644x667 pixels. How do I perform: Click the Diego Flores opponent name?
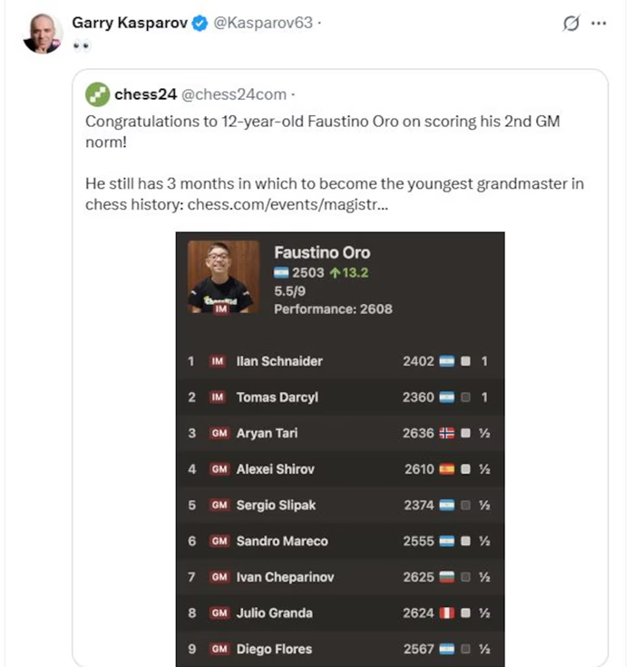click(274, 649)
